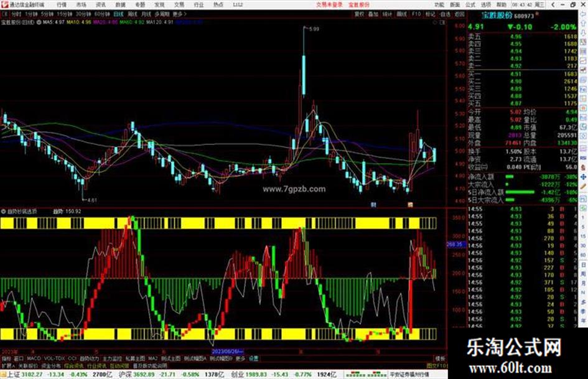This screenshot has height=379, width=588.
Task: Switch chart to 分时 period
Action: 16,14
